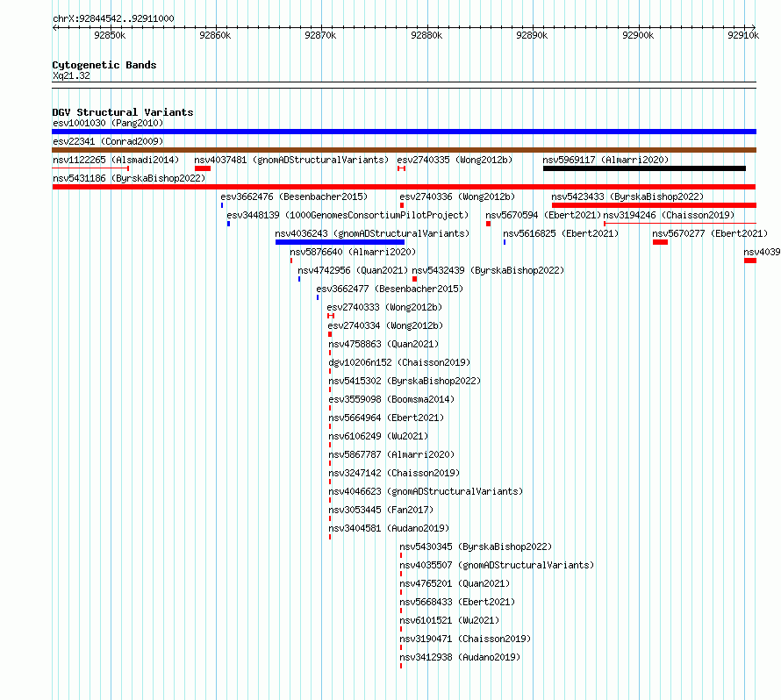
Task: Click the brown esv22341 (Conrad2009) variant bar
Action: pyautogui.click(x=404, y=150)
